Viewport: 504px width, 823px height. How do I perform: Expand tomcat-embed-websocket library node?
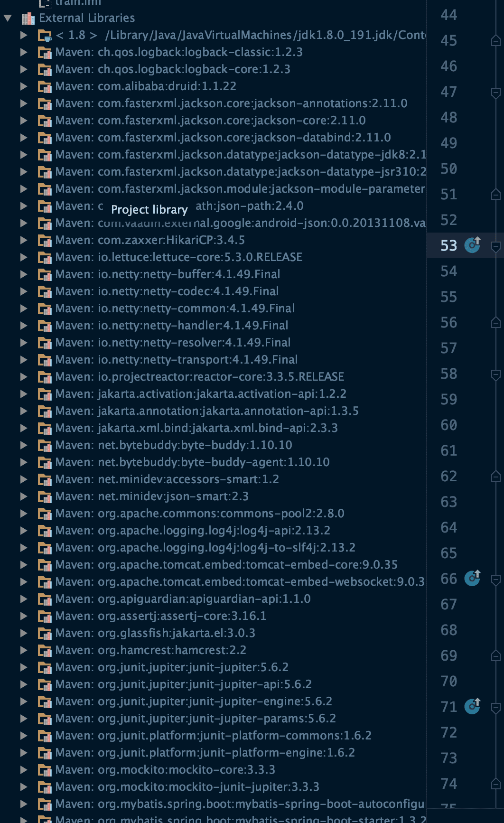(24, 582)
